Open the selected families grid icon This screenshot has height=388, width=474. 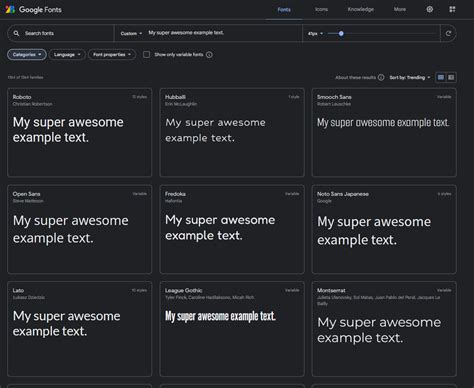[x=452, y=9]
